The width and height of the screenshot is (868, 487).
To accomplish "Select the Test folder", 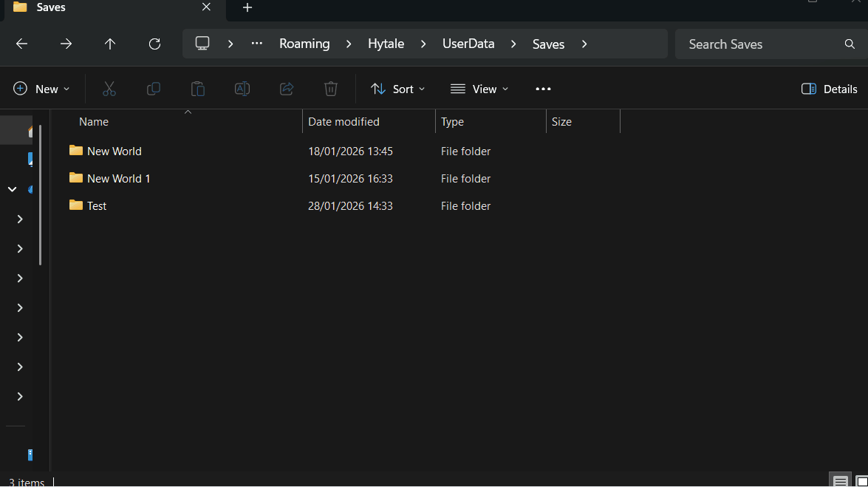I will [97, 205].
